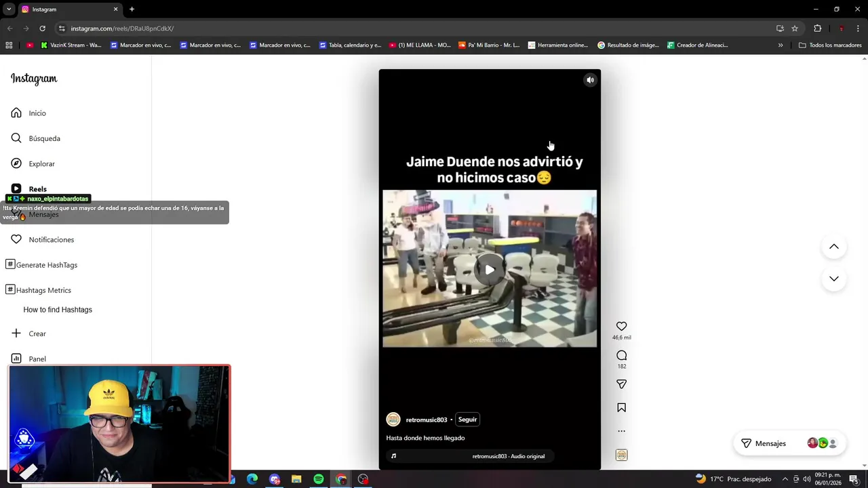The width and height of the screenshot is (868, 488).
Task: Open site information icon in the address bar
Action: [62, 28]
